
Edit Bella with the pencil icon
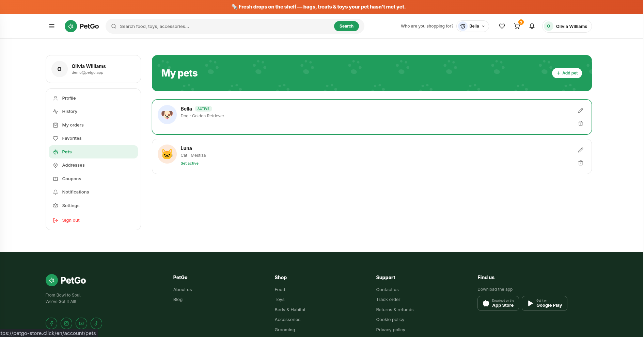click(x=581, y=111)
